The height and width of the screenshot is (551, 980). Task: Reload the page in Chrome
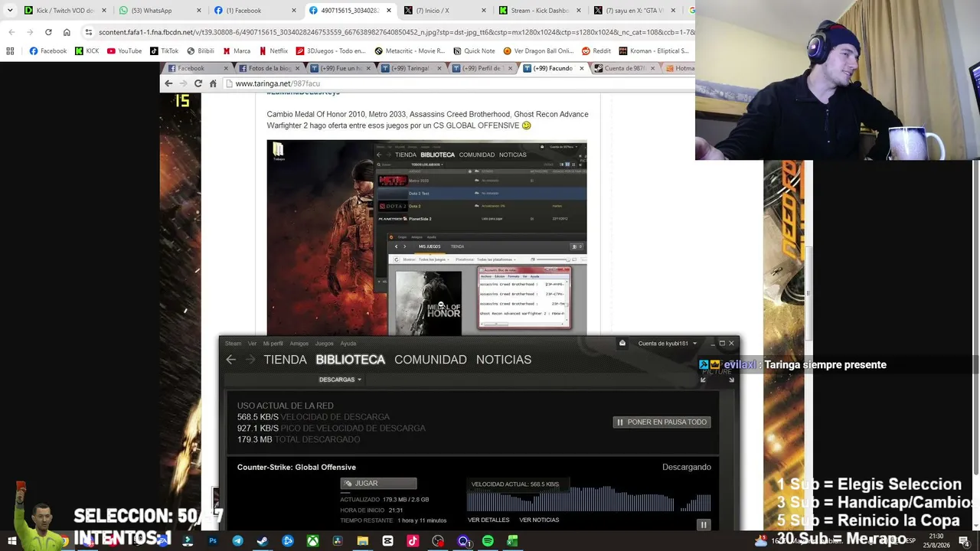48,32
